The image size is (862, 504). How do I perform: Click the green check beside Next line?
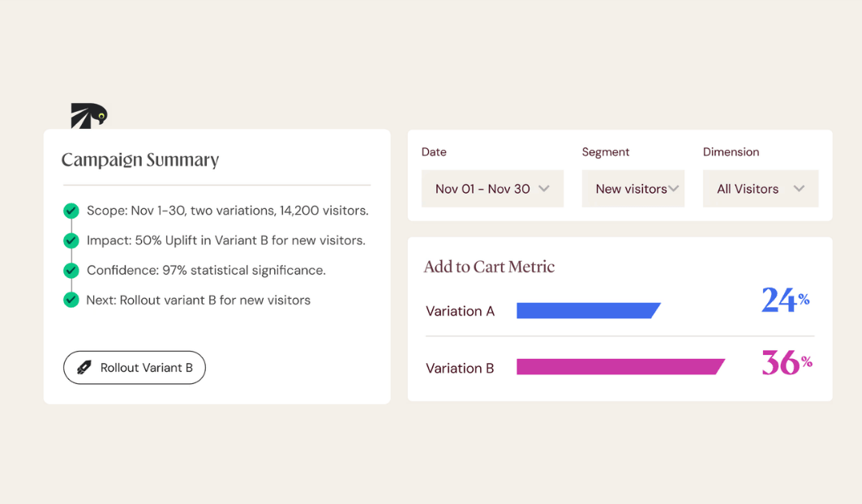[x=71, y=300]
